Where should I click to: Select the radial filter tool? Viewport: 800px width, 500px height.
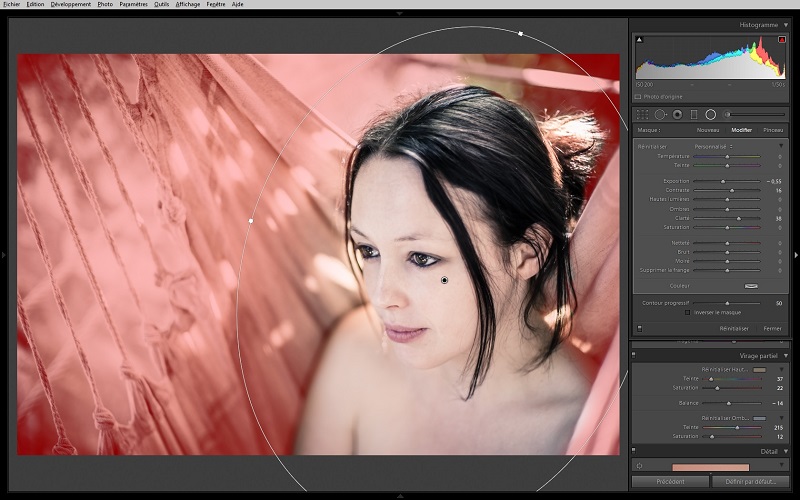click(711, 115)
